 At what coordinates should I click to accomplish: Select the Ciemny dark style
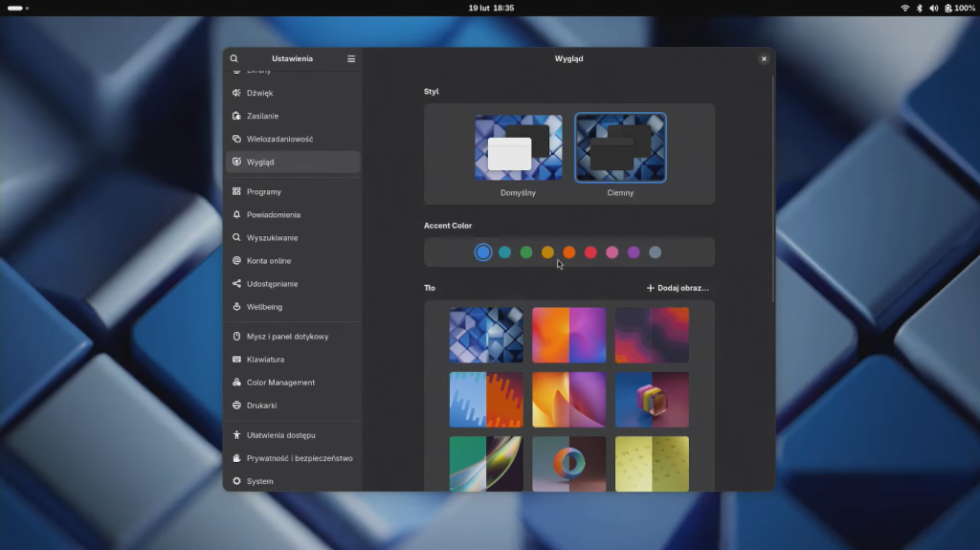pyautogui.click(x=620, y=147)
